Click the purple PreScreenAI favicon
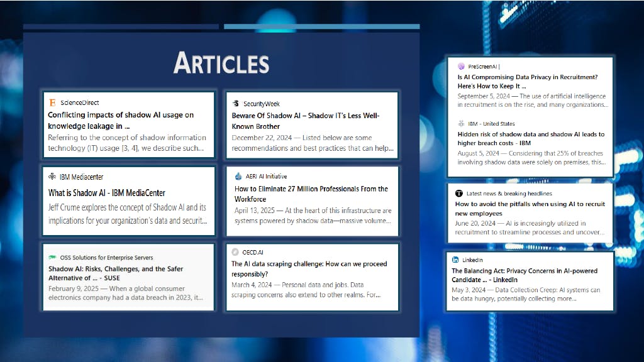 click(461, 66)
